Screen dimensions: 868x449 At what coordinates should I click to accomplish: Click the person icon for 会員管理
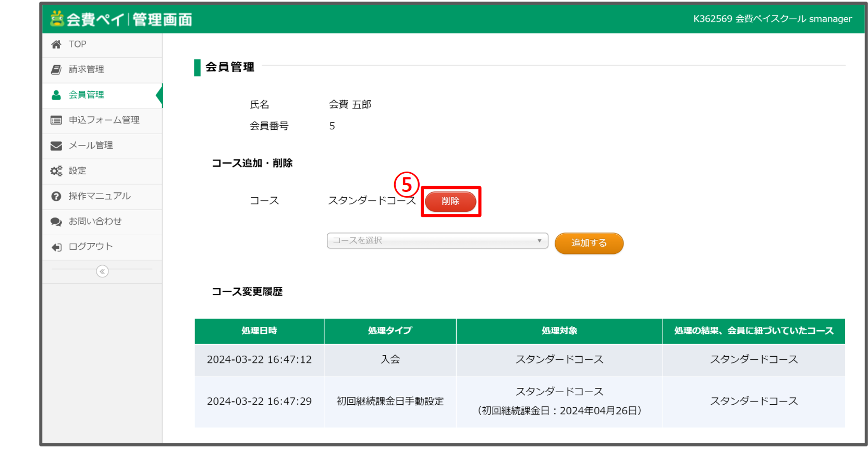pos(56,95)
